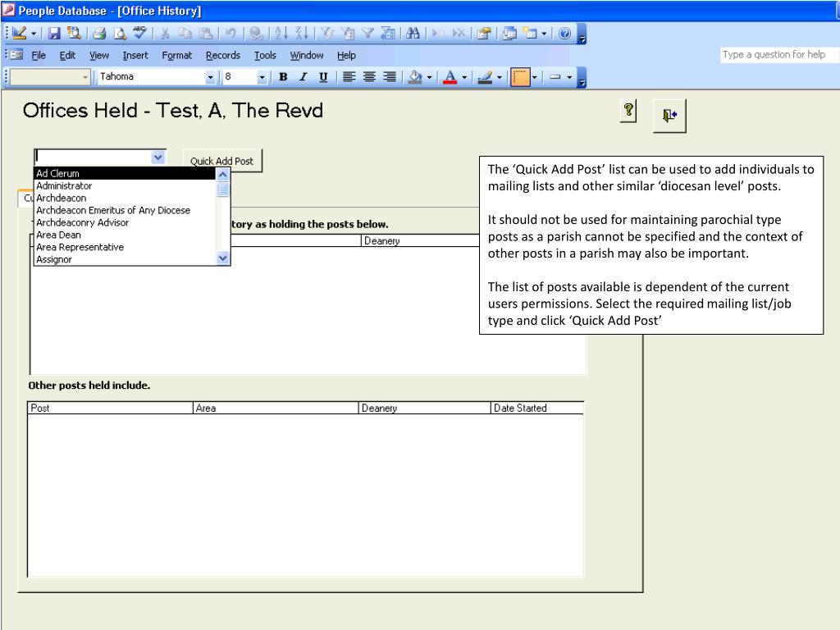Click the exit door button on form
The width and height of the screenshot is (840, 630).
point(669,115)
